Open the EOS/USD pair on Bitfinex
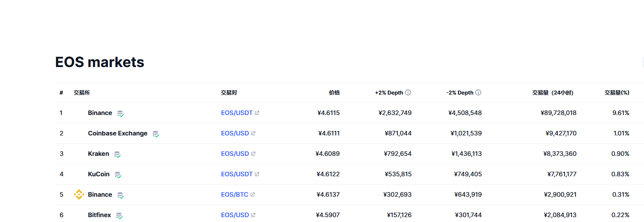 (x=235, y=215)
